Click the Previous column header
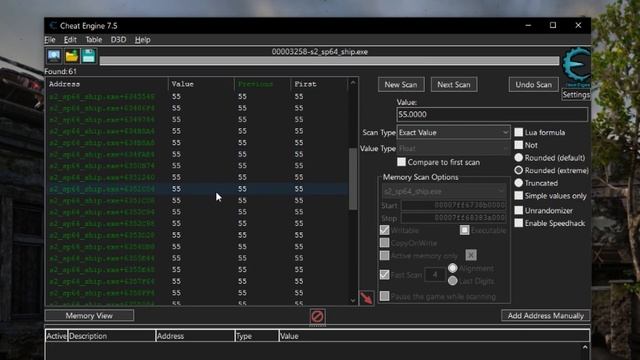Screen dimensions: 640x360 pos(262,84)
